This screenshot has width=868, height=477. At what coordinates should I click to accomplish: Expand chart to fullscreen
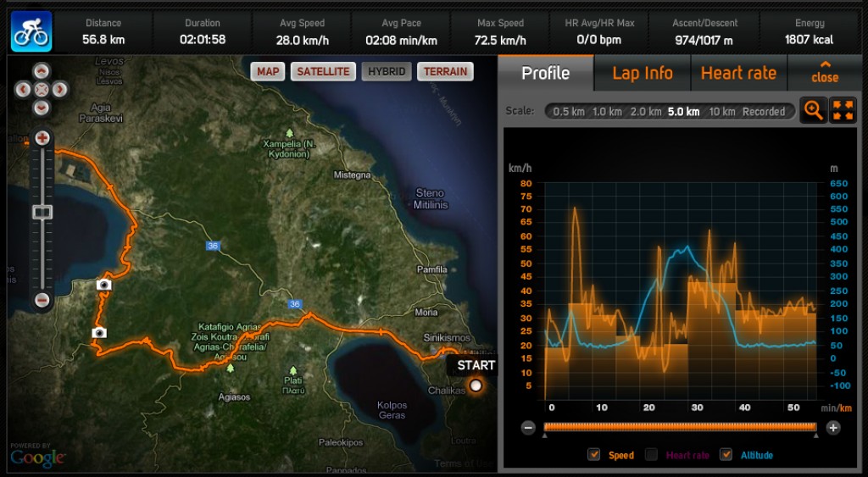pyautogui.click(x=843, y=110)
